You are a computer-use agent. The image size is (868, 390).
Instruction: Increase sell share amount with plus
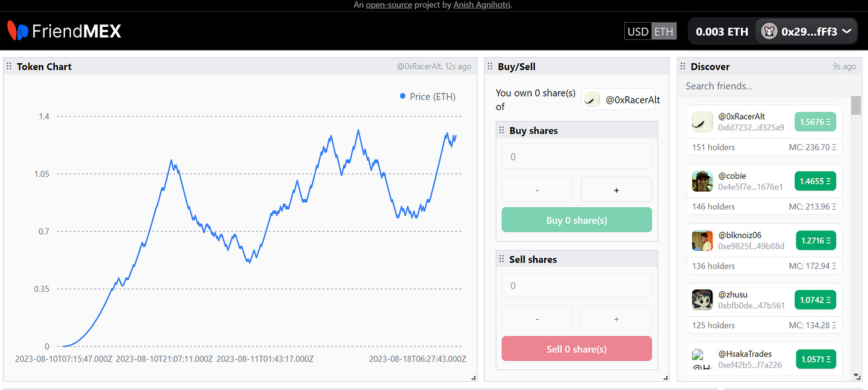click(x=616, y=319)
